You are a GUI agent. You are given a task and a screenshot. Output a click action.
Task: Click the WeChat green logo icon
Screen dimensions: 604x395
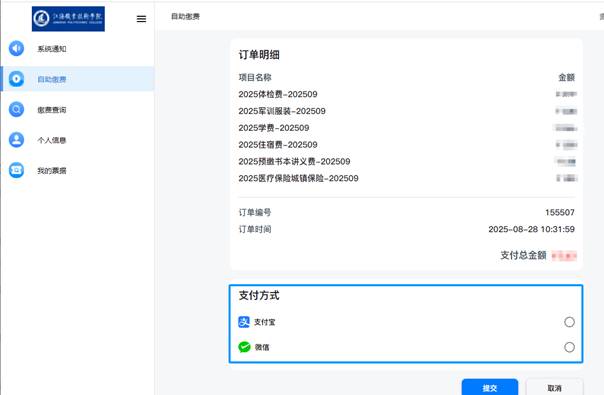pyautogui.click(x=244, y=347)
